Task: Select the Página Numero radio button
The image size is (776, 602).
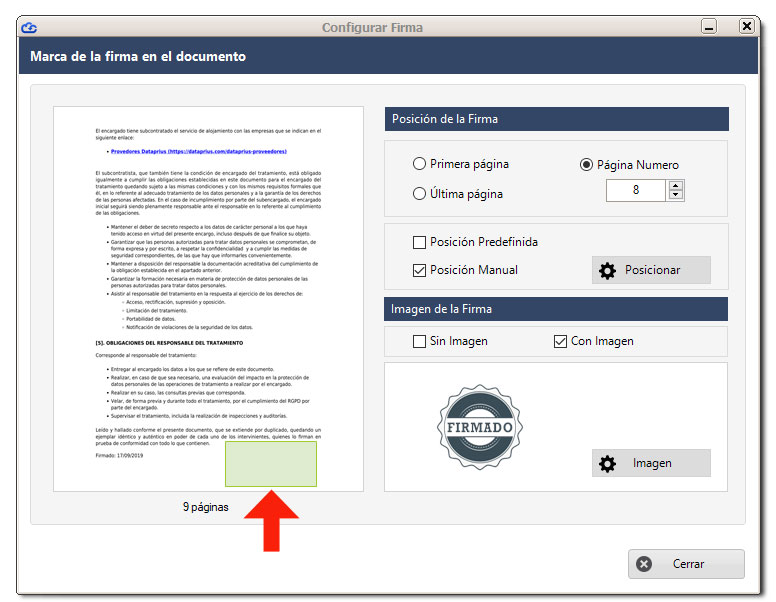Action: [x=586, y=165]
